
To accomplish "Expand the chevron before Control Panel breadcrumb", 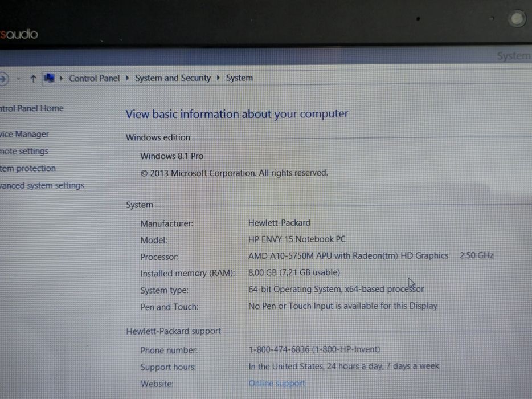I will [x=62, y=78].
